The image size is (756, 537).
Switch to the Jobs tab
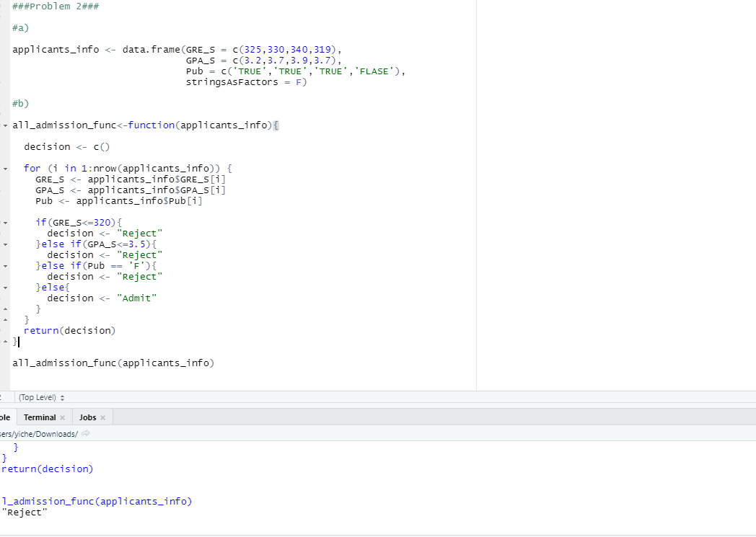coord(87,417)
